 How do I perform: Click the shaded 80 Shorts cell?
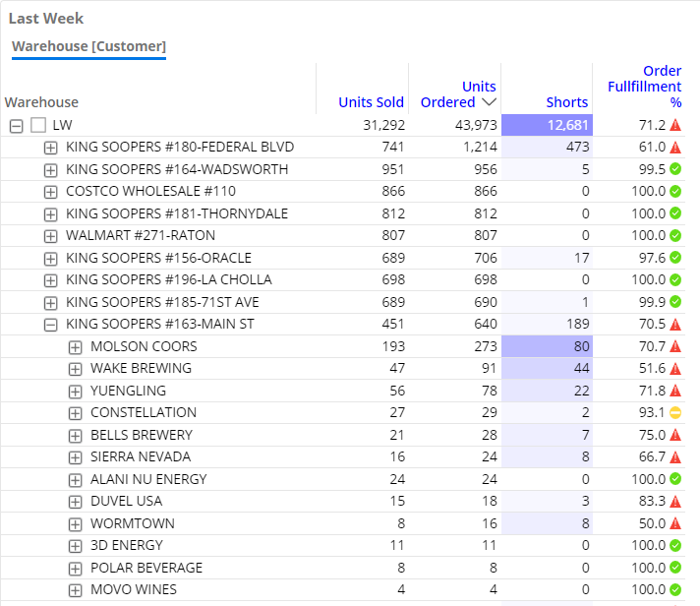click(x=547, y=346)
